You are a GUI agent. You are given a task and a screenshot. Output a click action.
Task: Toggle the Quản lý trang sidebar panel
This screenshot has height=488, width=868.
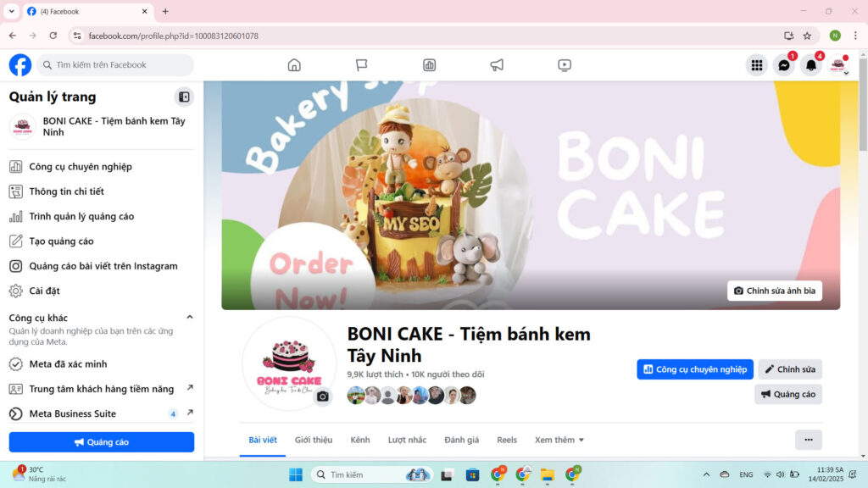coord(184,97)
